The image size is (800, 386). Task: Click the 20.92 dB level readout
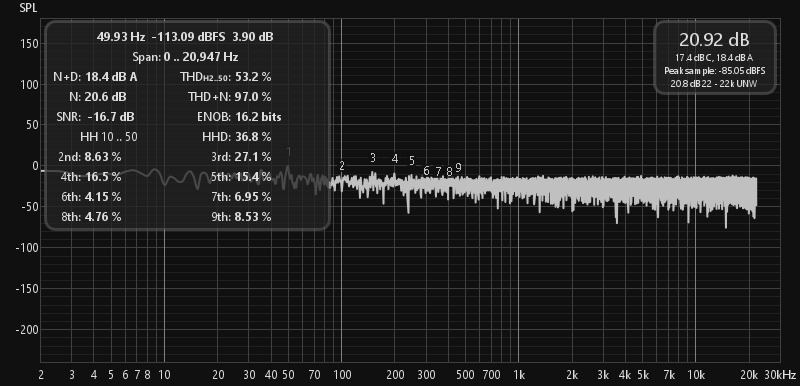tap(714, 39)
